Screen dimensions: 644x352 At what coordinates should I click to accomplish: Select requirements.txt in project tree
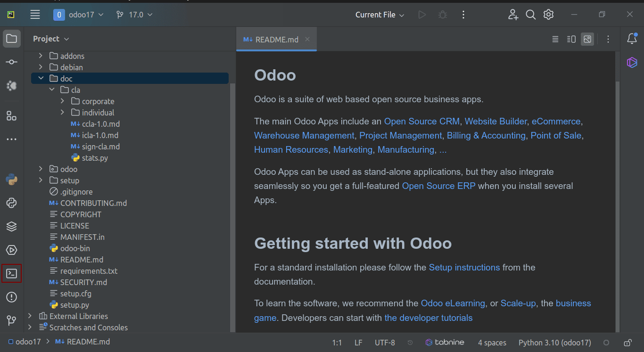pos(83,270)
